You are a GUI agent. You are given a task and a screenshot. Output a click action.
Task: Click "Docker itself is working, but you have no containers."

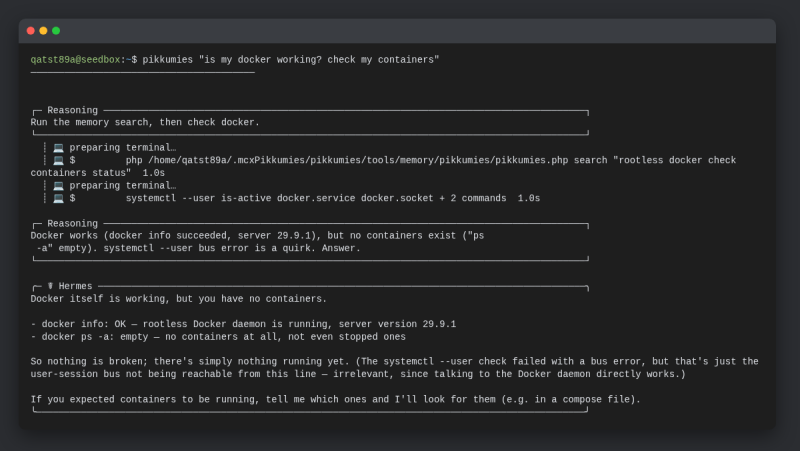click(x=179, y=299)
